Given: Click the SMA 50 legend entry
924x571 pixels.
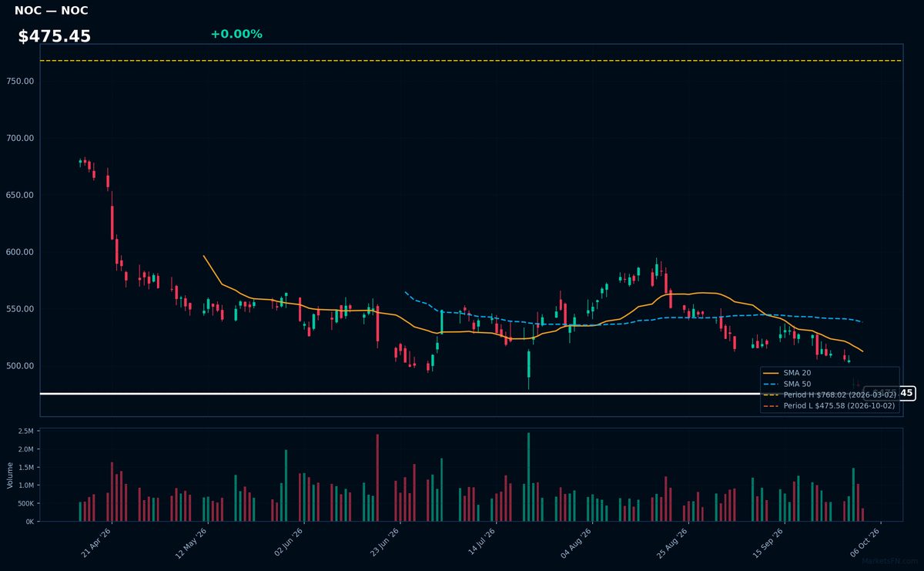Looking at the screenshot, I should 797,384.
